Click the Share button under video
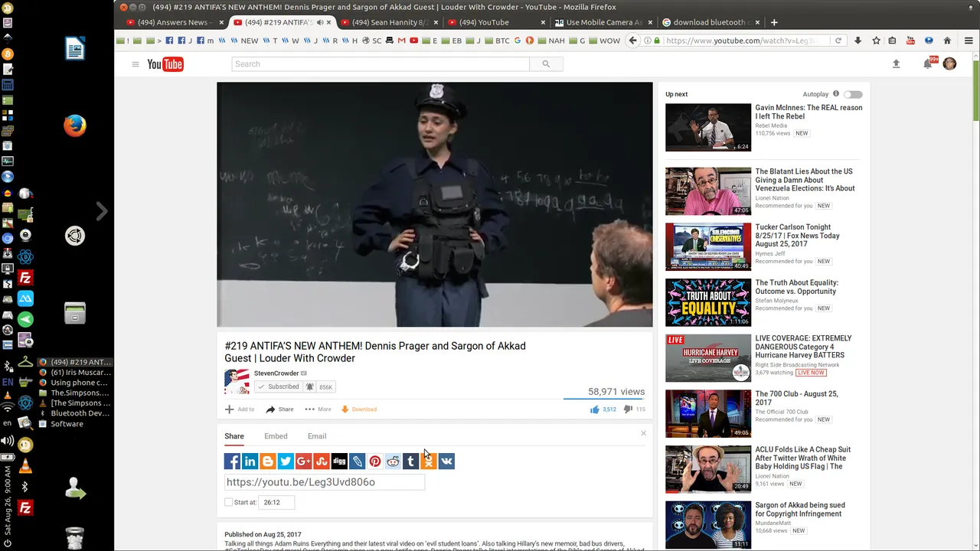The height and width of the screenshot is (551, 980). tap(279, 409)
